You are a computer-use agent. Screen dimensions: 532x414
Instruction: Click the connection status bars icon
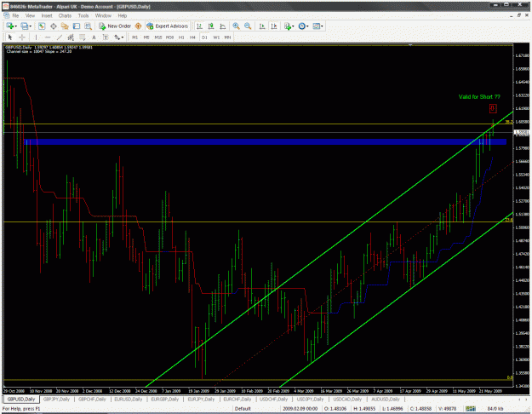(470, 409)
